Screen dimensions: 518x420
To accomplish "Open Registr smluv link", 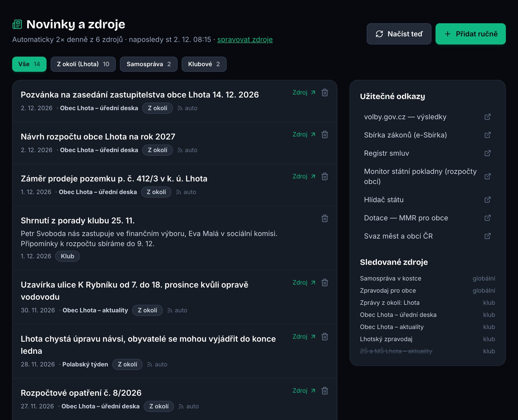I will (x=427, y=153).
